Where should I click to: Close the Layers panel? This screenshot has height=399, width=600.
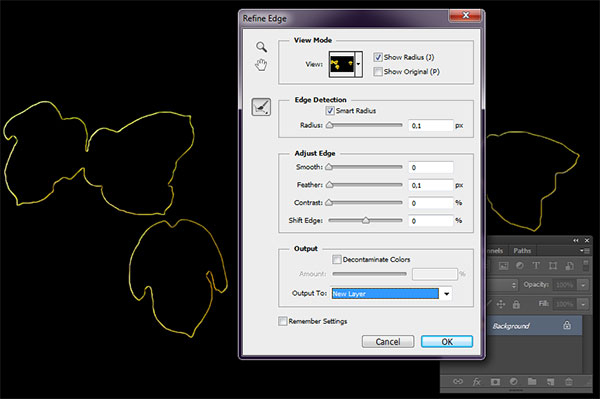click(x=587, y=240)
